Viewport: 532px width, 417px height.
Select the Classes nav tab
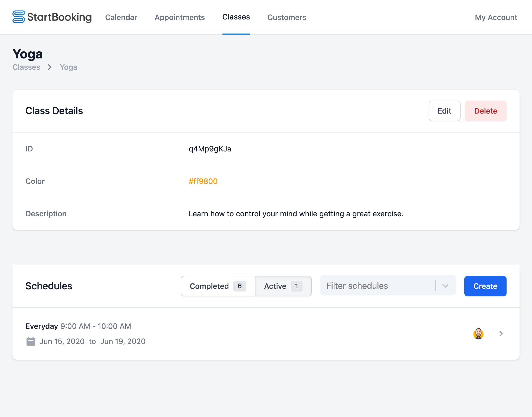coord(236,17)
